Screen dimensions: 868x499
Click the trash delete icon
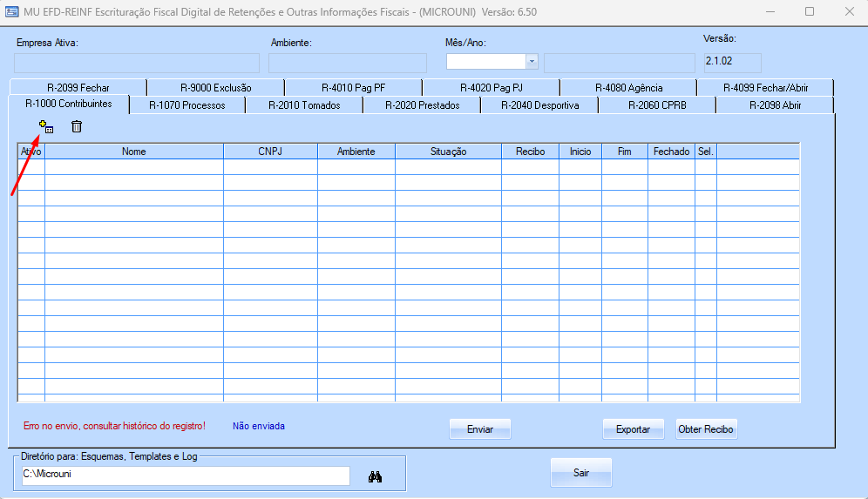[x=77, y=126]
